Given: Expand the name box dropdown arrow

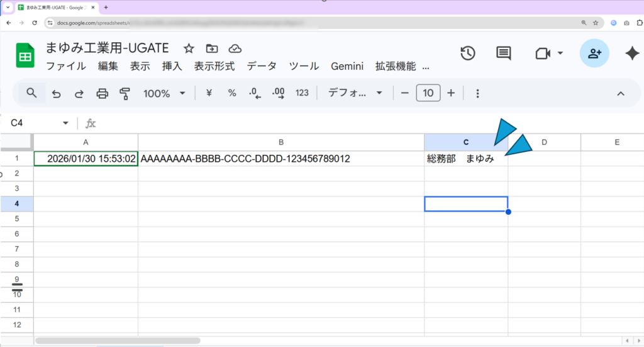Looking at the screenshot, I should [65, 123].
